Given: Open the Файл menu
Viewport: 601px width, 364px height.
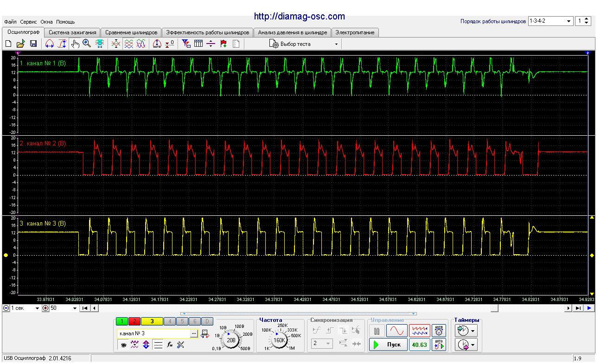Looking at the screenshot, I should [10, 22].
